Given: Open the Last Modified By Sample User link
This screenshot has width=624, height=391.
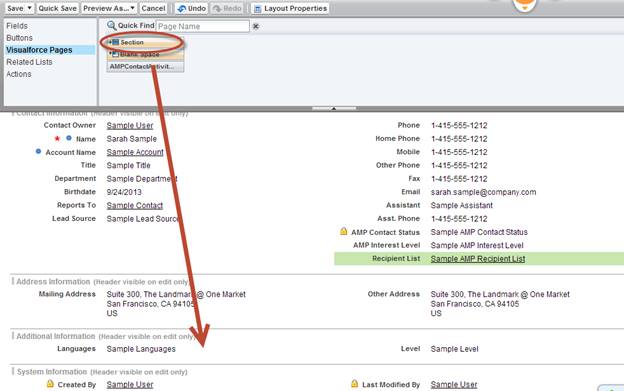Looking at the screenshot, I should click(454, 385).
